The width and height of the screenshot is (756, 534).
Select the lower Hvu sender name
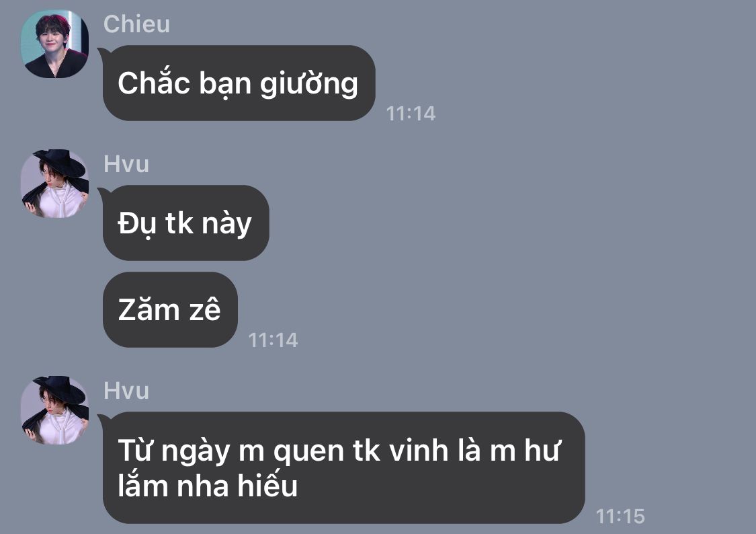tap(126, 391)
